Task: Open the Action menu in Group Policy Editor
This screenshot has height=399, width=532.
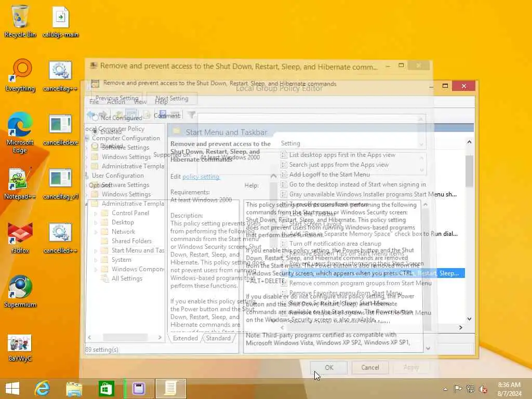Action: pos(116,102)
